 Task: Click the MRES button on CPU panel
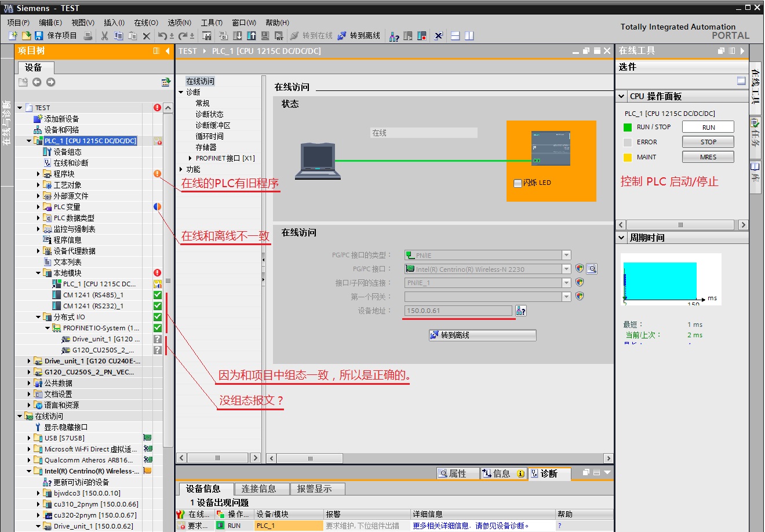708,157
